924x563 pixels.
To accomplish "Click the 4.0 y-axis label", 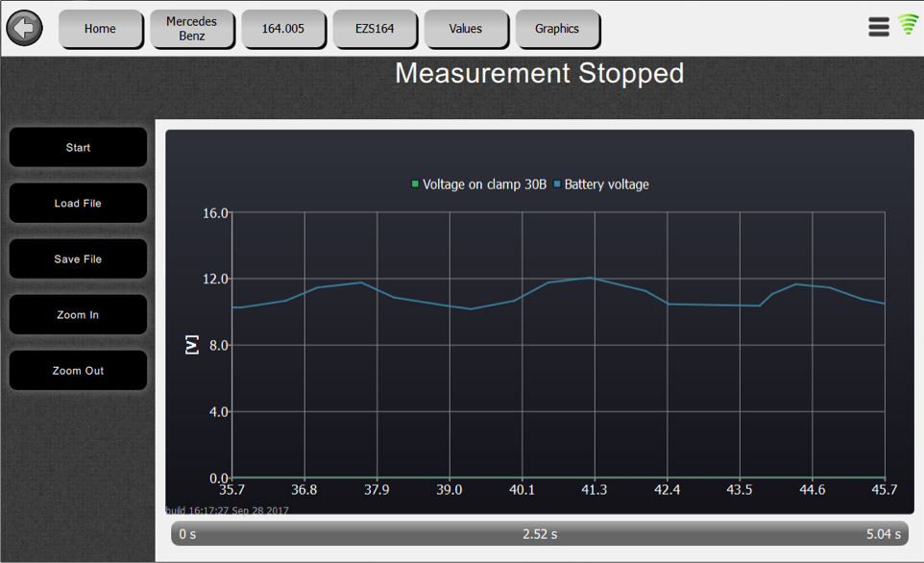I will point(219,411).
